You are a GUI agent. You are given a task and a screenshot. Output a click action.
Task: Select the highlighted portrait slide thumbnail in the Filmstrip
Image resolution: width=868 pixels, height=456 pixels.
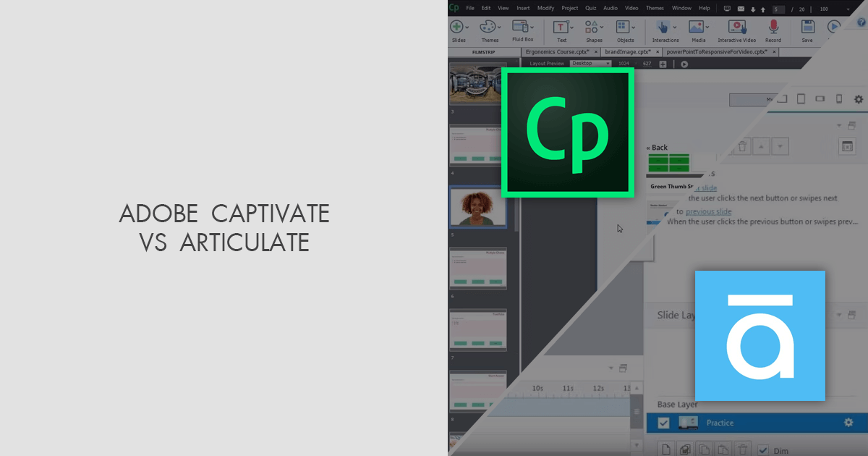coord(477,207)
